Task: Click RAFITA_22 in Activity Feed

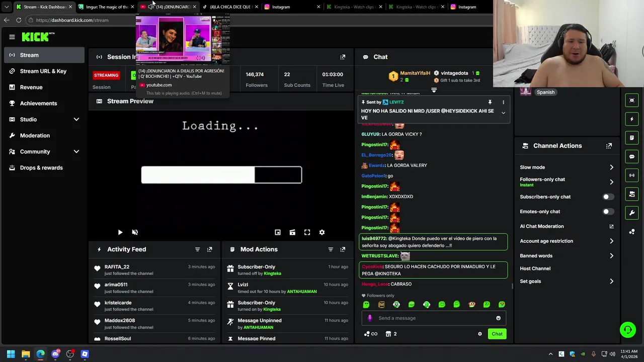Action: point(117,267)
